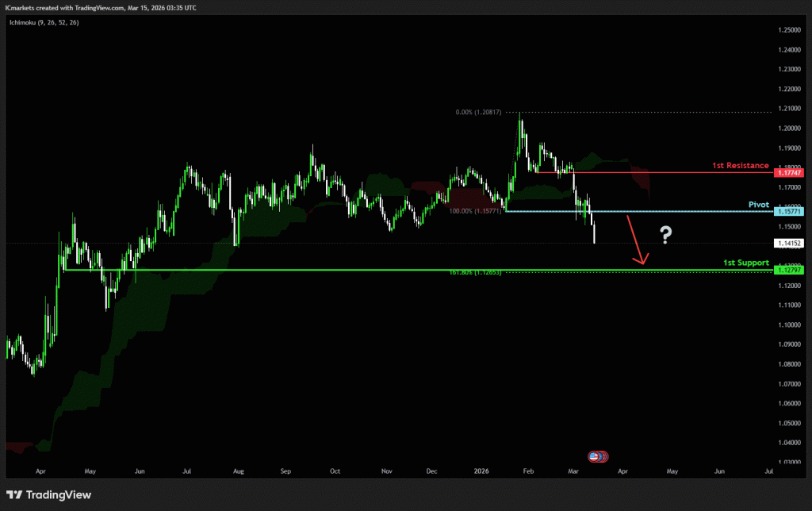
Task: Click the white 1.14152 current price tag
Action: pos(790,244)
